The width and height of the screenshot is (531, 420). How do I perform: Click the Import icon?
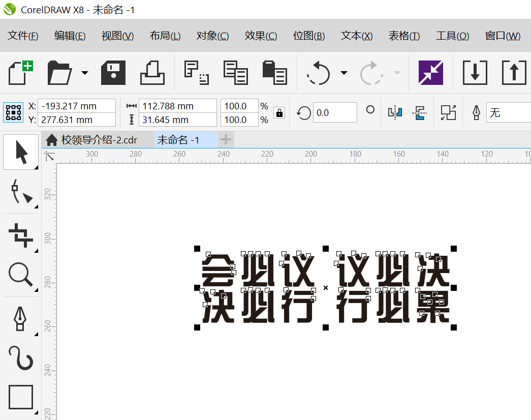point(475,73)
